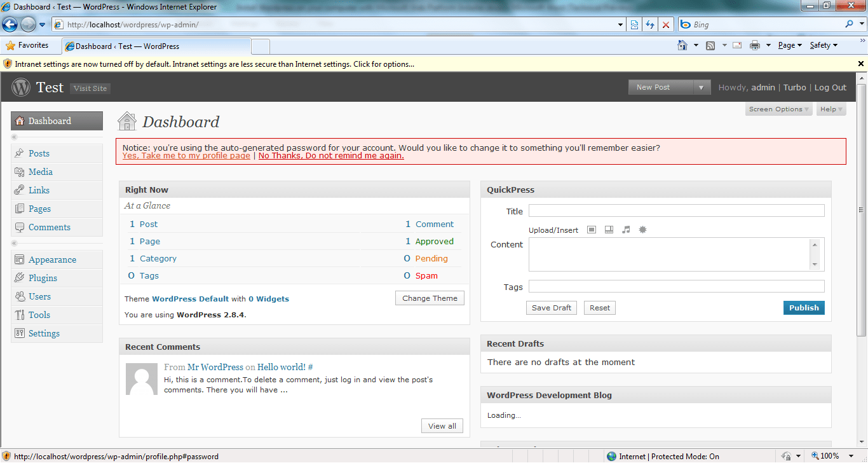This screenshot has width=868, height=463.
Task: Click the Turbo link
Action: 794,88
